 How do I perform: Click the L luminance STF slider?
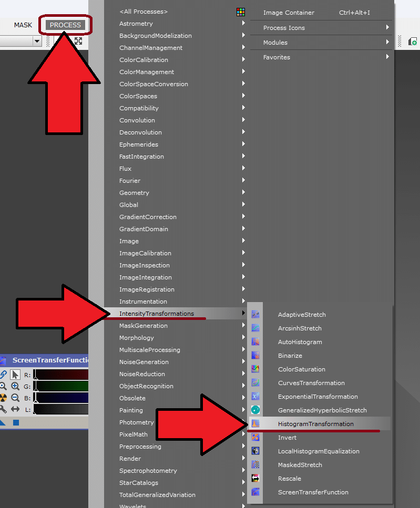click(61, 410)
